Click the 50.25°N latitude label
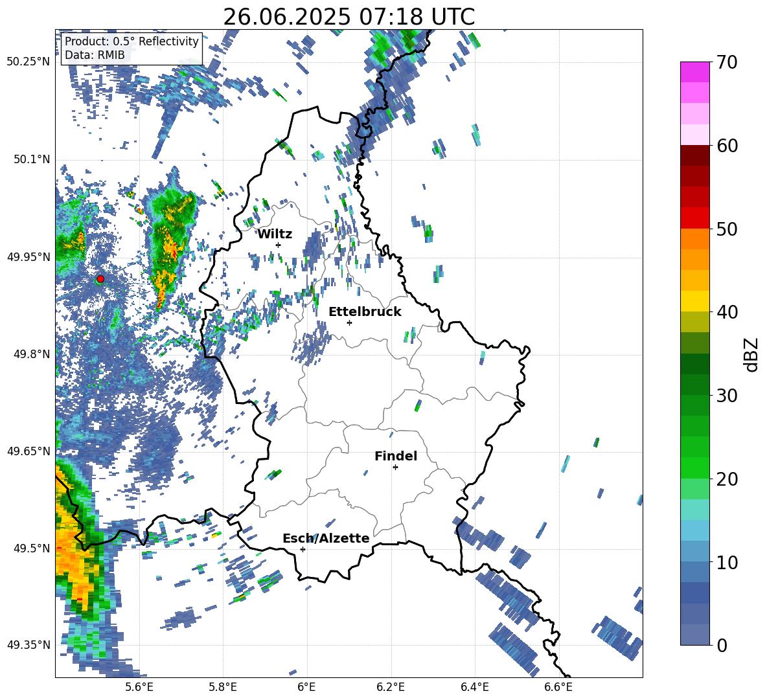The width and height of the screenshot is (767, 700). (29, 62)
